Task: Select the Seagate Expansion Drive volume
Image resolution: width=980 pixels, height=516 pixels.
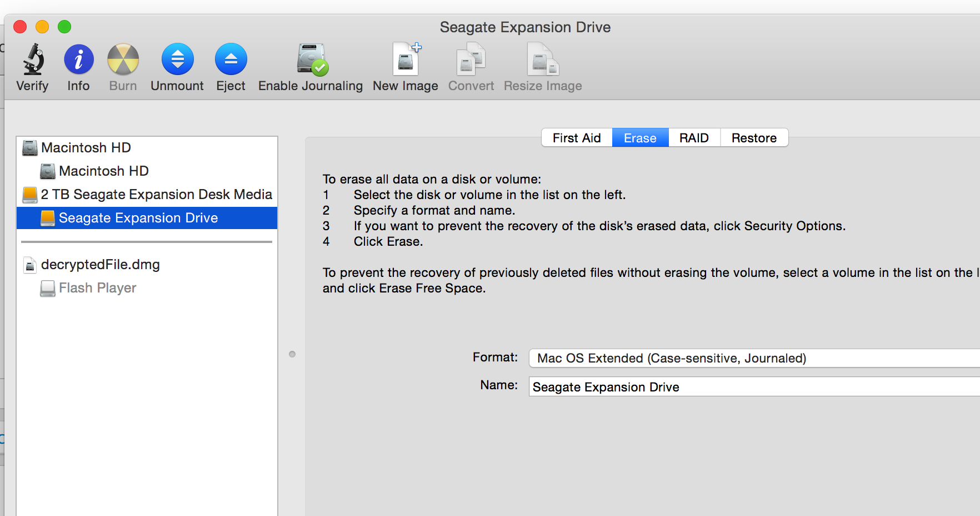Action: [x=147, y=218]
